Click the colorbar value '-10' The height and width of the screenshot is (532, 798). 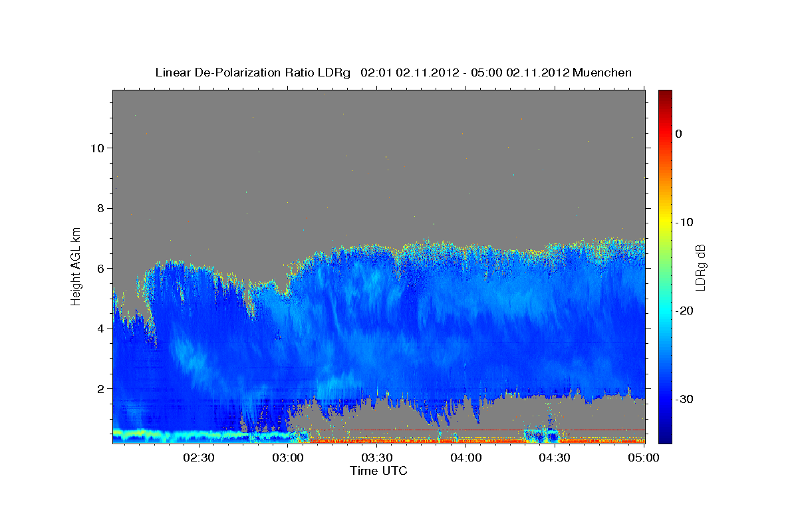[x=684, y=222]
